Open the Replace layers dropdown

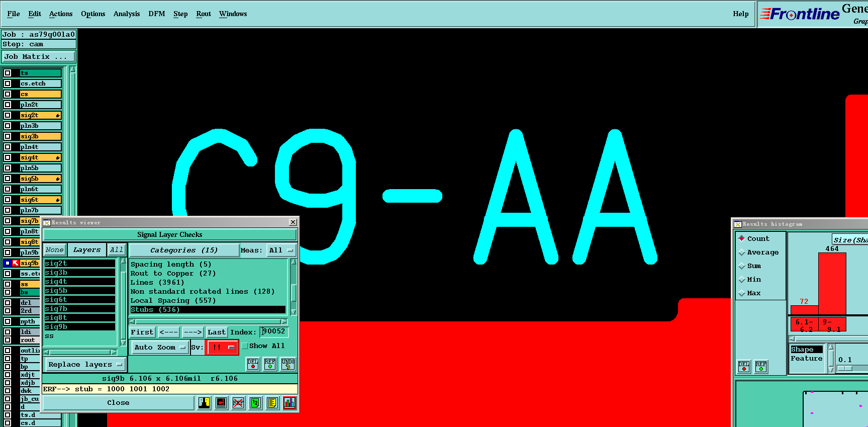pyautogui.click(x=85, y=364)
